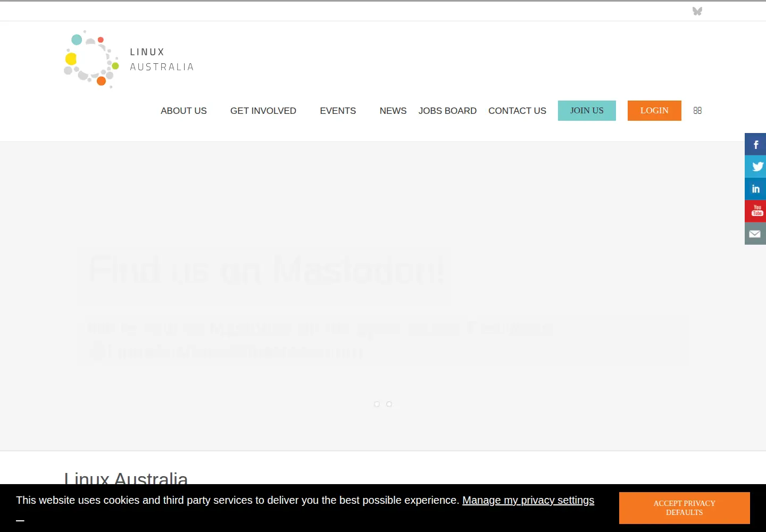Click the 'This website uses cookies' notice text
Screen dimensions: 766x532
[237, 500]
